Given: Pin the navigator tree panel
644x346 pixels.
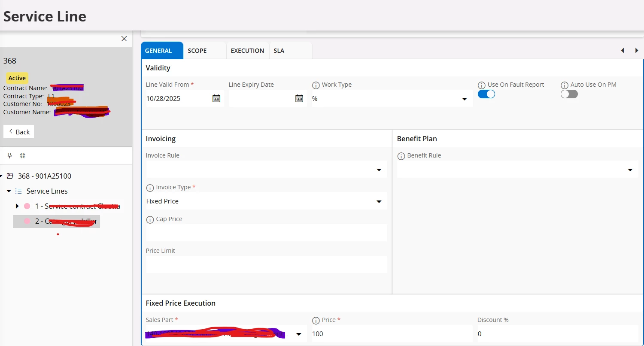Looking at the screenshot, I should pos(10,155).
